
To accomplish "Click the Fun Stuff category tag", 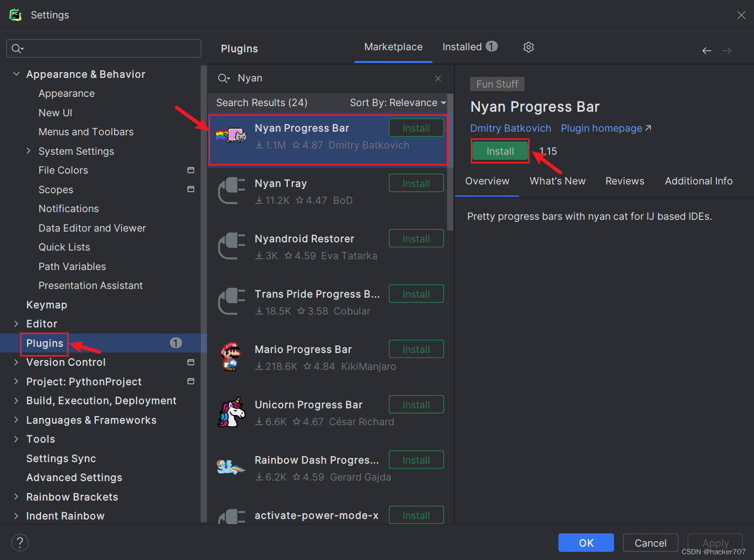I will tap(497, 84).
